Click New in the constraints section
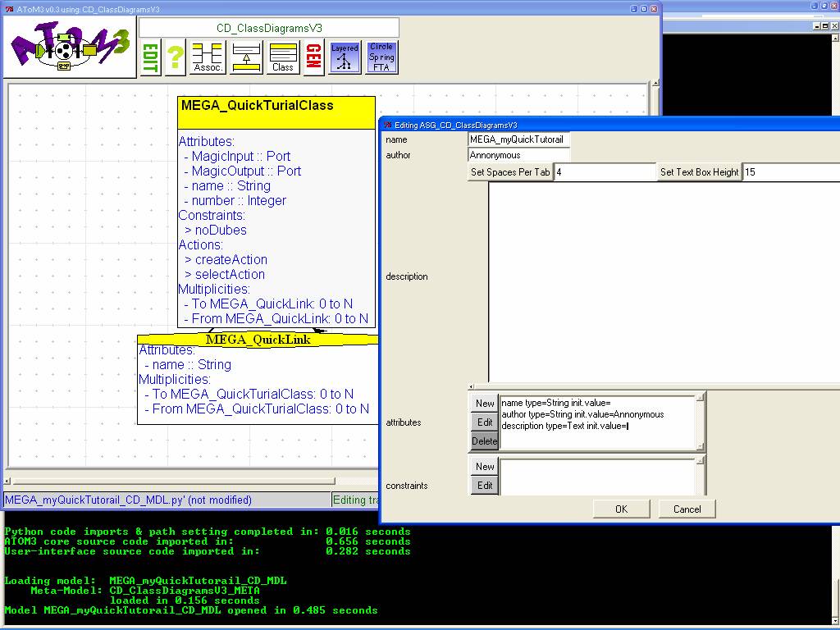 [x=485, y=467]
